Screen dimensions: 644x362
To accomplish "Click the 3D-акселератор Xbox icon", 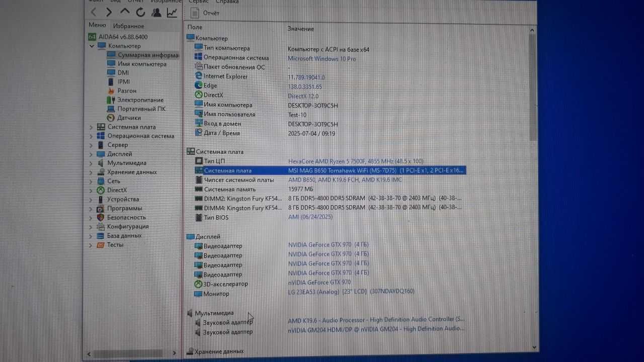I will [x=199, y=284].
